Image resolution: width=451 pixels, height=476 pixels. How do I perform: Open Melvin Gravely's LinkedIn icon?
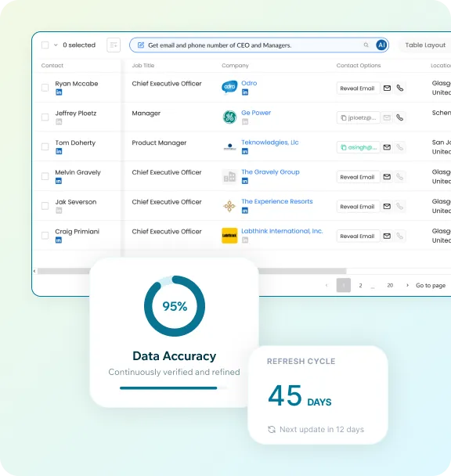59,181
